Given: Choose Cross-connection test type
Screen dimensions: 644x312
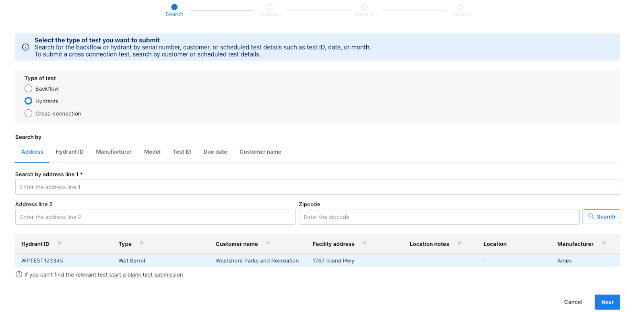Looking at the screenshot, I should point(29,114).
